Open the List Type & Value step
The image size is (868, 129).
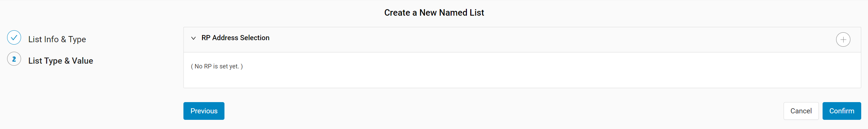click(x=61, y=61)
